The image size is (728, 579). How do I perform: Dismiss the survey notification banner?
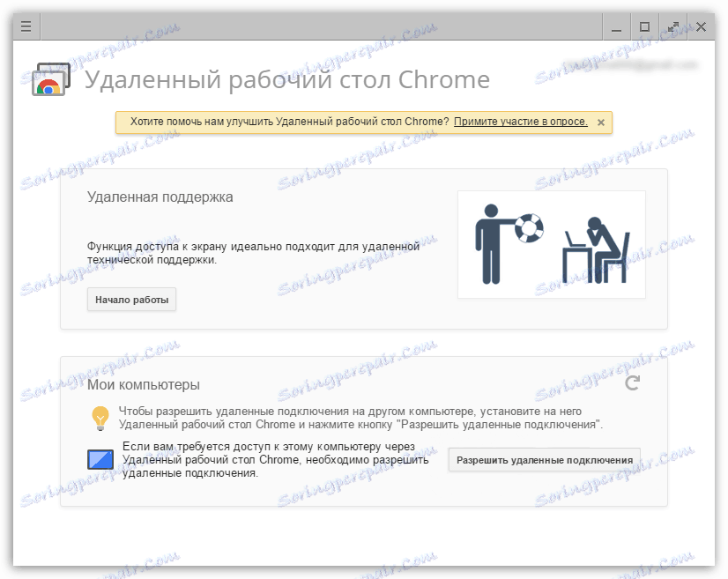pos(601,122)
